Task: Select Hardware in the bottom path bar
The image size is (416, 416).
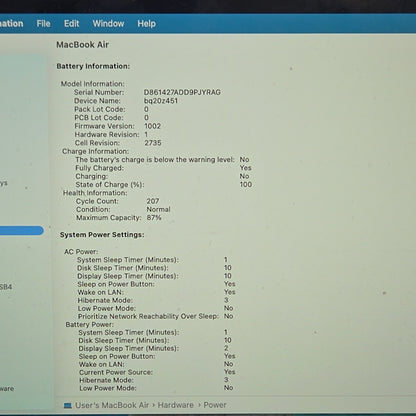Action: [x=175, y=405]
